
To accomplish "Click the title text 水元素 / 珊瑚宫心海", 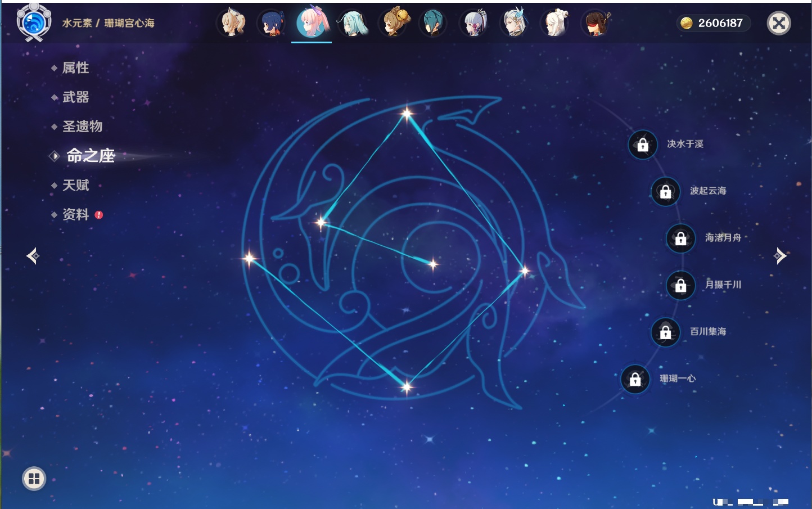I will 108,23.
